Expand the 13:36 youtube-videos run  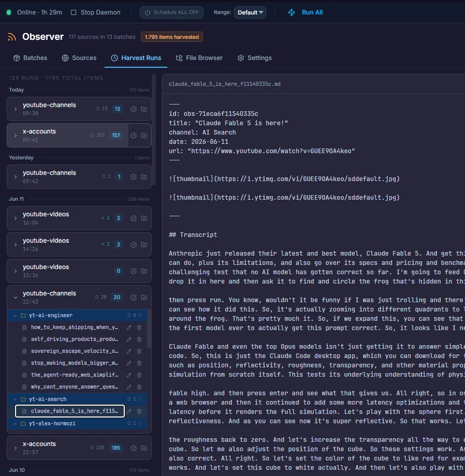click(16, 271)
